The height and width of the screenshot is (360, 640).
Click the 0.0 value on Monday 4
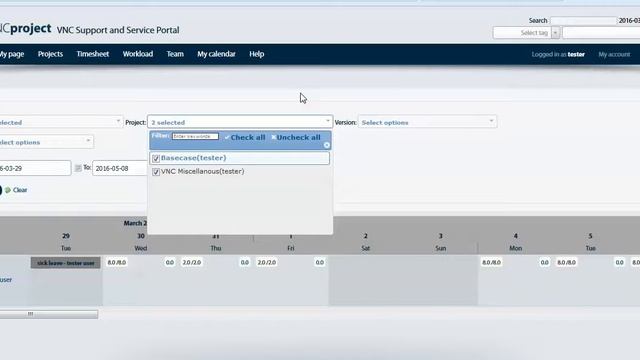coord(544,262)
